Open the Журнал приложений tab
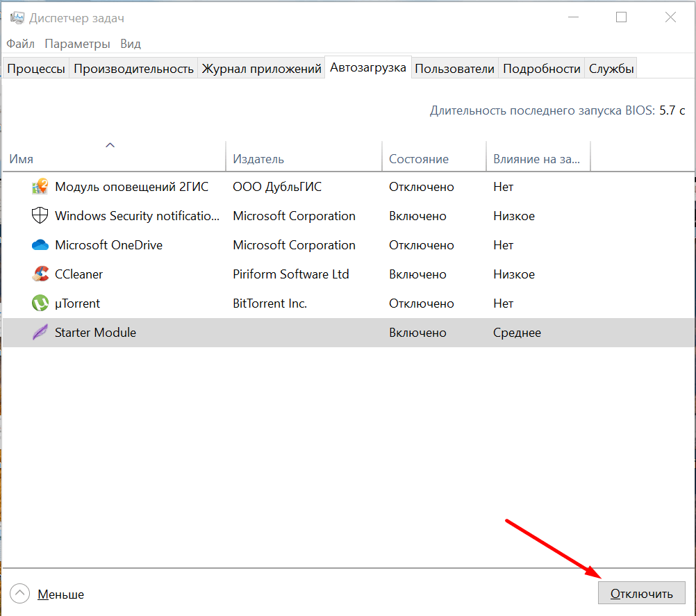Image resolution: width=696 pixels, height=616 pixels. (x=261, y=68)
